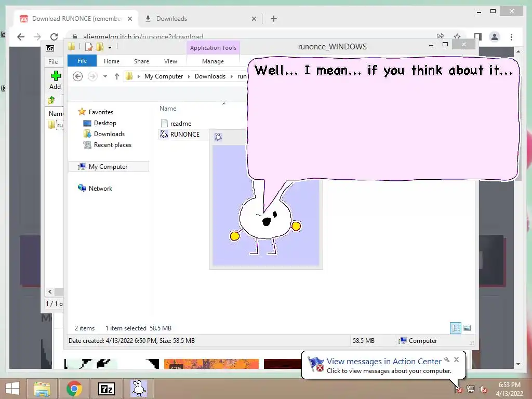Open Chrome three-dot menu

pyautogui.click(x=511, y=37)
